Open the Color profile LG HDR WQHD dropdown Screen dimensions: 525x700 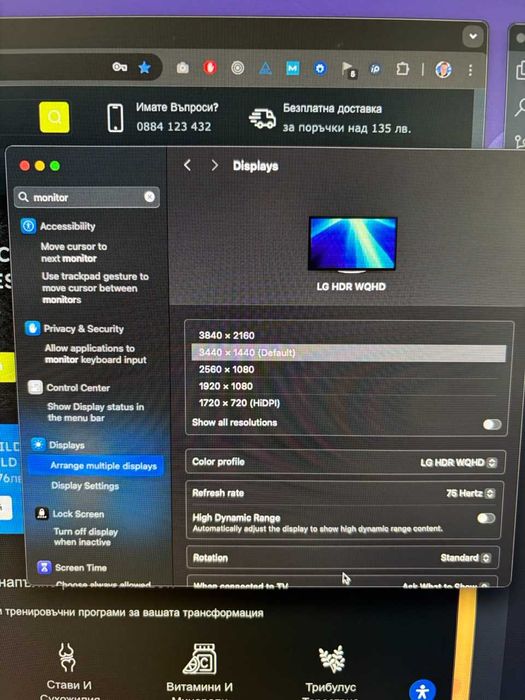458,462
